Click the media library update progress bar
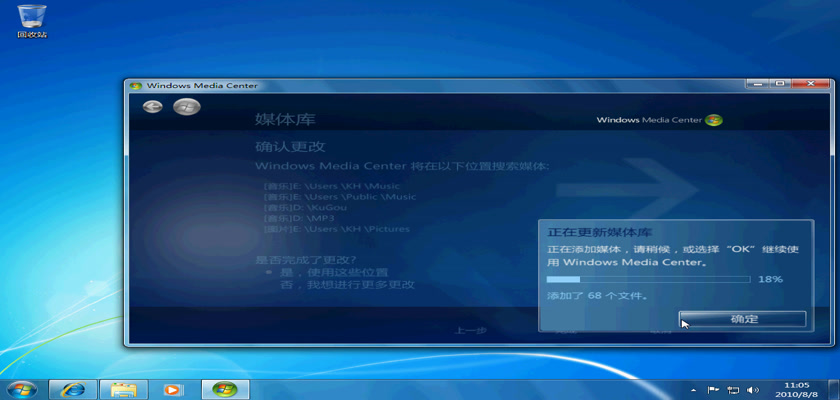The height and width of the screenshot is (400, 840). pos(647,280)
